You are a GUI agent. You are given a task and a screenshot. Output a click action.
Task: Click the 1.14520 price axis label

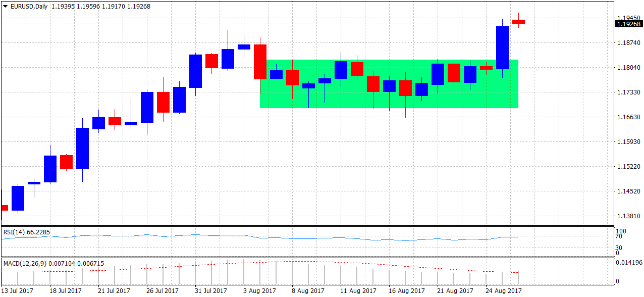coord(628,191)
